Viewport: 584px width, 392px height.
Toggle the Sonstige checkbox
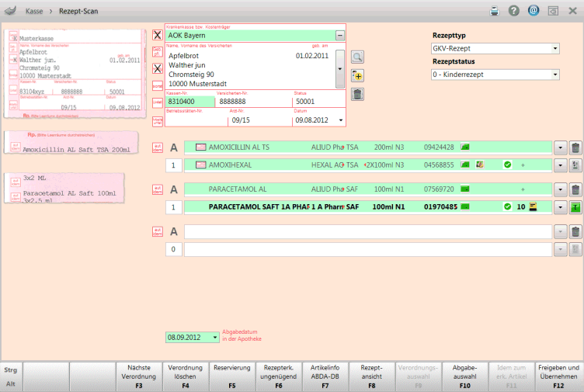[x=158, y=85]
